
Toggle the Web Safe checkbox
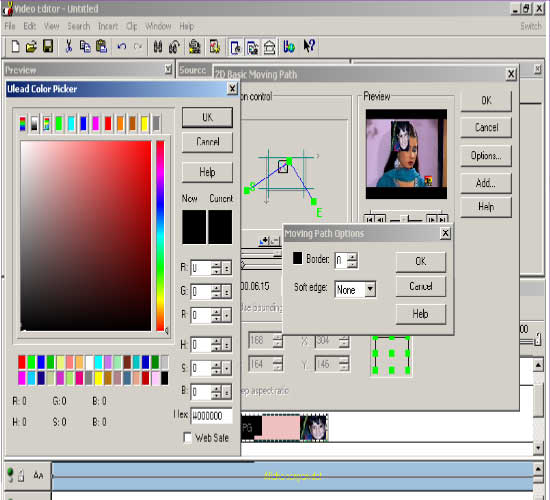click(188, 437)
